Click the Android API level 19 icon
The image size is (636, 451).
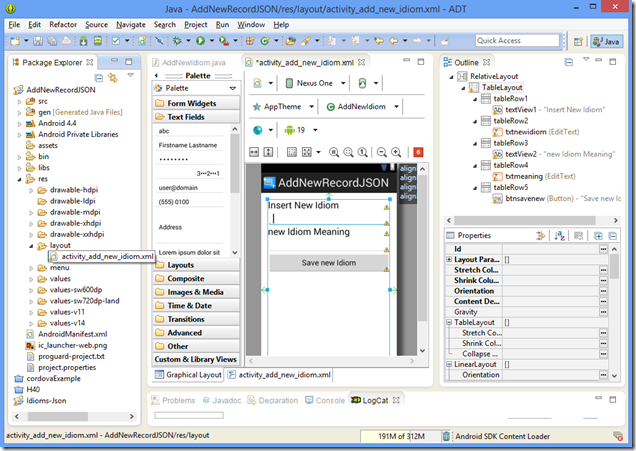pyautogui.click(x=289, y=130)
